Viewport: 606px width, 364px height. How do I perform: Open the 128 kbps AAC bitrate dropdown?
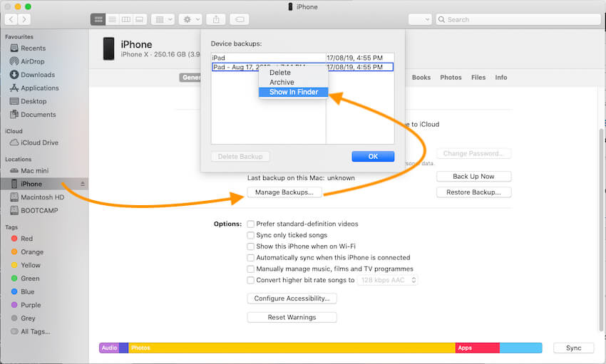point(388,280)
